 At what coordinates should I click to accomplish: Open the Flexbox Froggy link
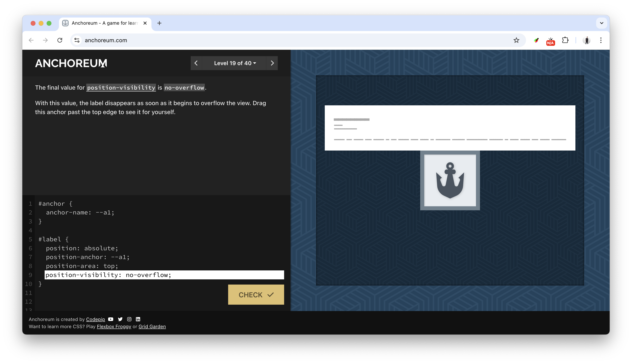click(x=114, y=327)
